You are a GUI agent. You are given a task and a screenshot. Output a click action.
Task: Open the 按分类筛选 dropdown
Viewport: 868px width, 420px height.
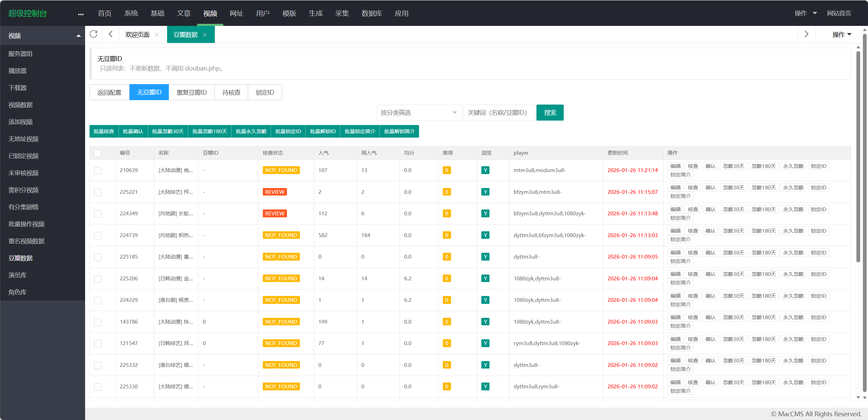[418, 113]
